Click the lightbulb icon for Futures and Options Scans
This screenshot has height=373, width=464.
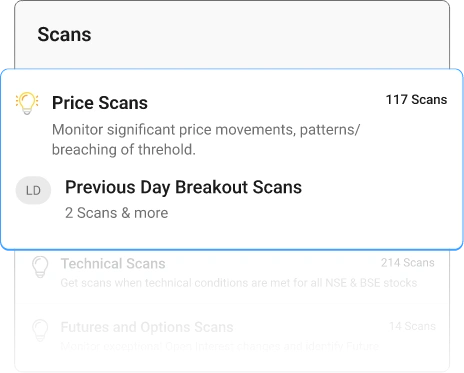(x=40, y=330)
